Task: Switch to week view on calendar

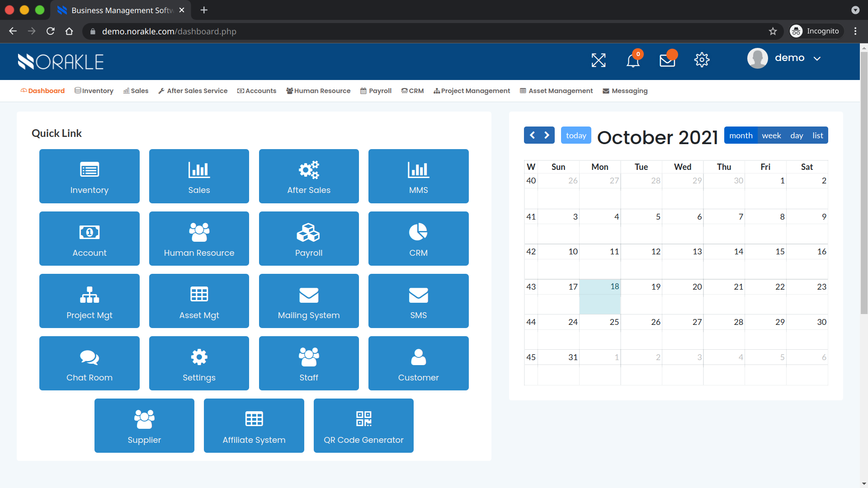Action: (x=771, y=135)
